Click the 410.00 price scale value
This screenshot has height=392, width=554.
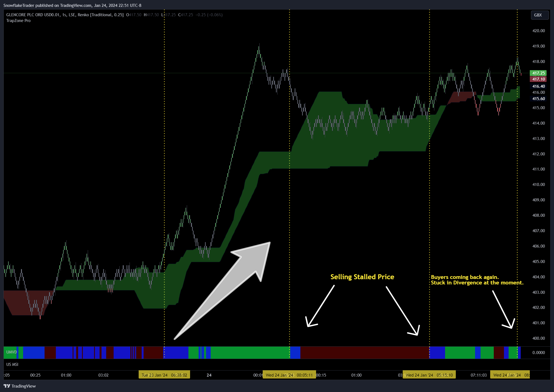(x=538, y=185)
